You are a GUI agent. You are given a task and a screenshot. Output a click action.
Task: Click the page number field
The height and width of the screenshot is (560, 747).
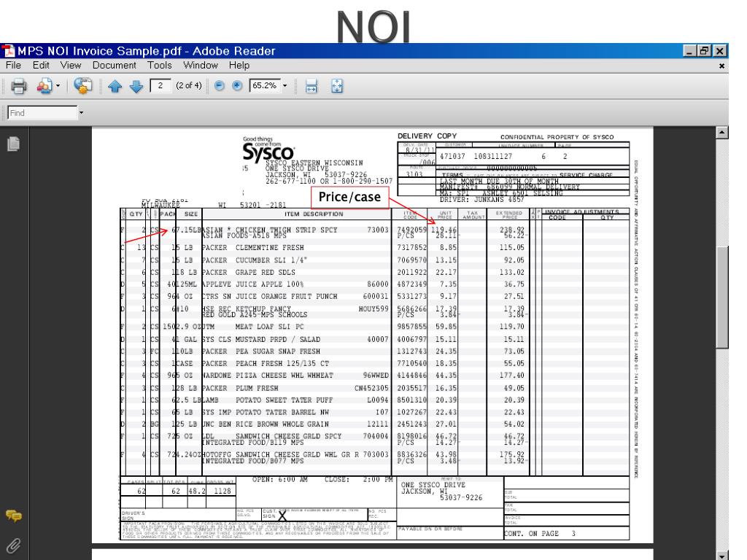pos(160,86)
